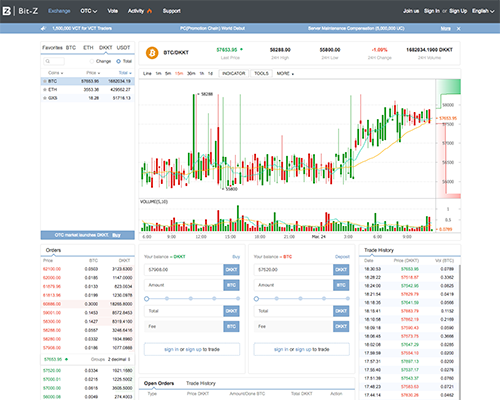
Task: Click the OTC market Buy link
Action: pos(116,235)
